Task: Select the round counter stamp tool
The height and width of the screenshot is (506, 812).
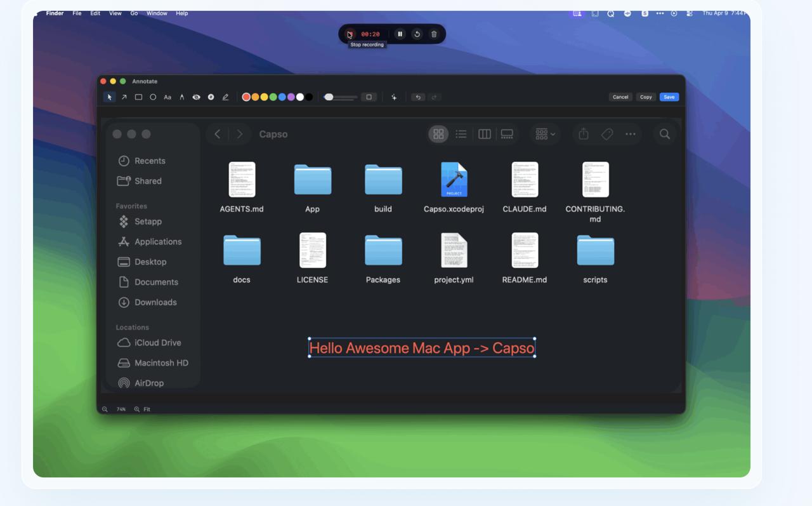Action: click(211, 97)
